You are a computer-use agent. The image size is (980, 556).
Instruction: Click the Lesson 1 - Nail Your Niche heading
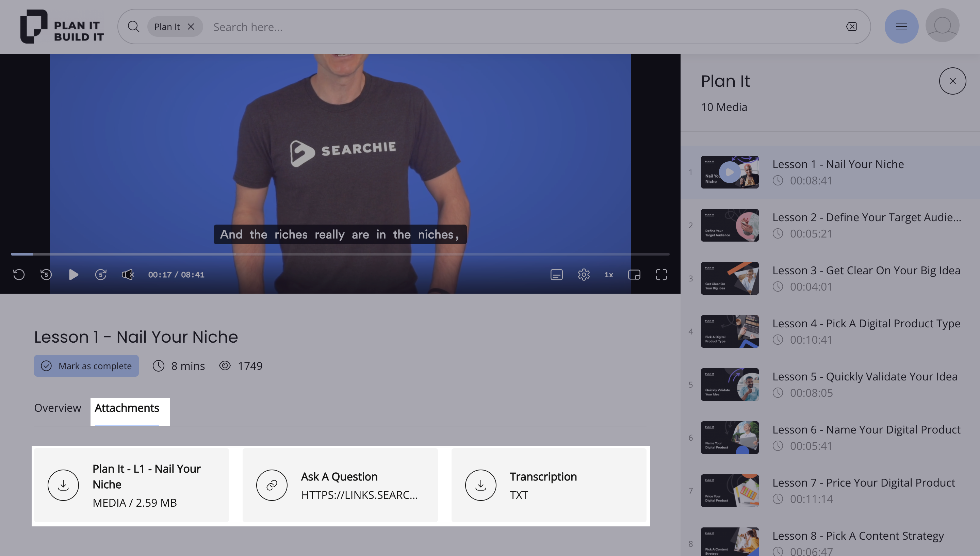tap(136, 337)
